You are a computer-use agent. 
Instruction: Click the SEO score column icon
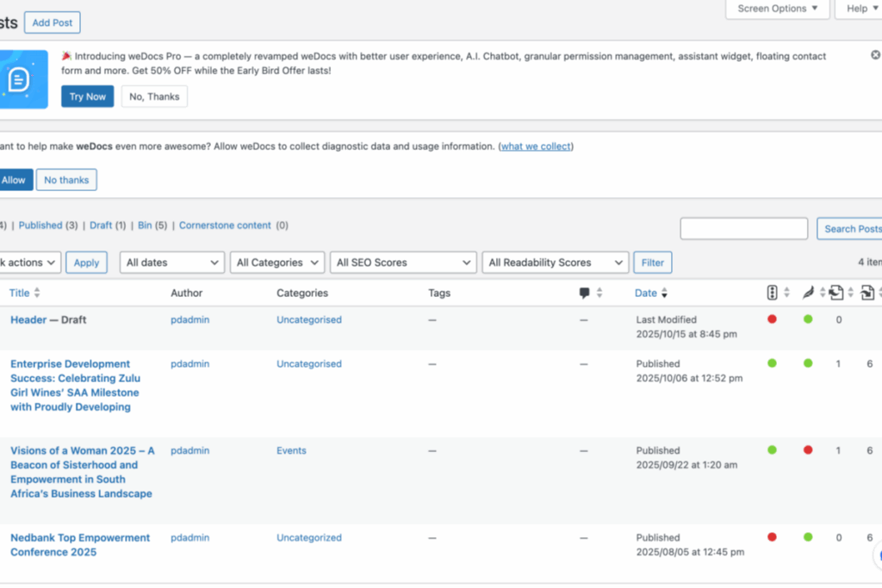(x=773, y=293)
